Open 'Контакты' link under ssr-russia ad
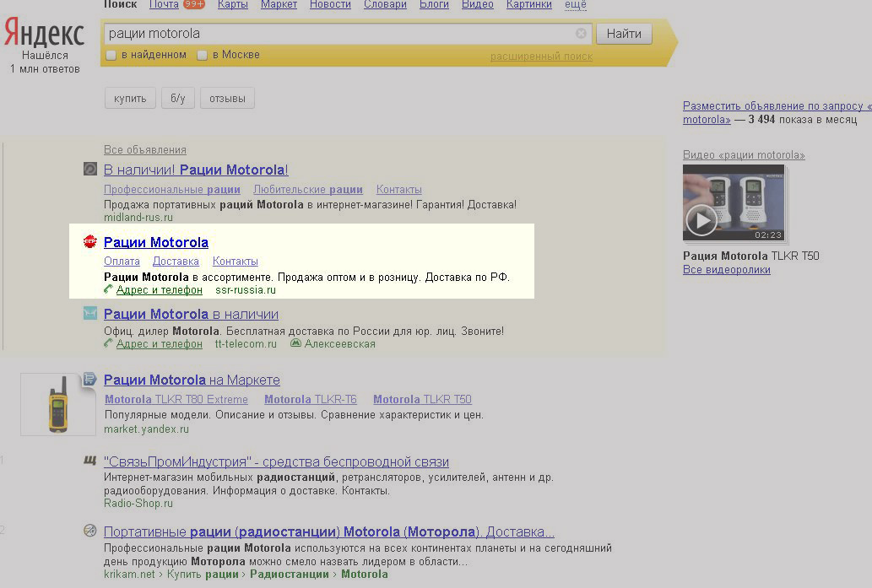This screenshot has height=588, width=872. pyautogui.click(x=236, y=262)
